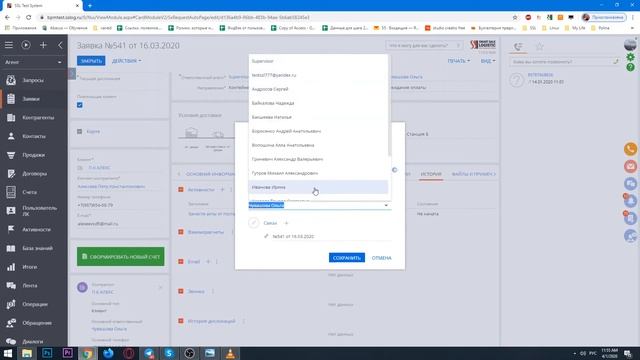
Task: Open the Счета section in sidebar
Action: point(29,192)
